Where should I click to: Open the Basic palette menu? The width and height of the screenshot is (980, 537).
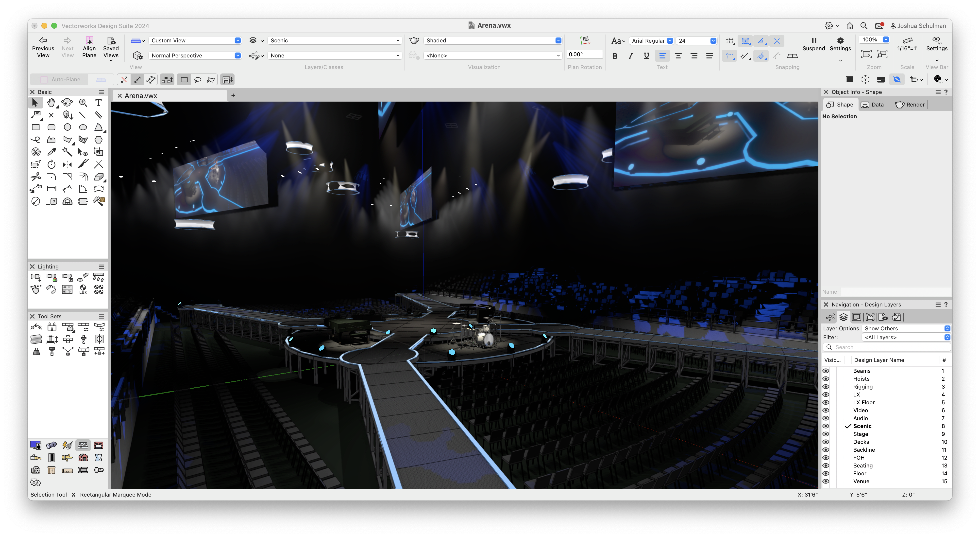pos(101,92)
